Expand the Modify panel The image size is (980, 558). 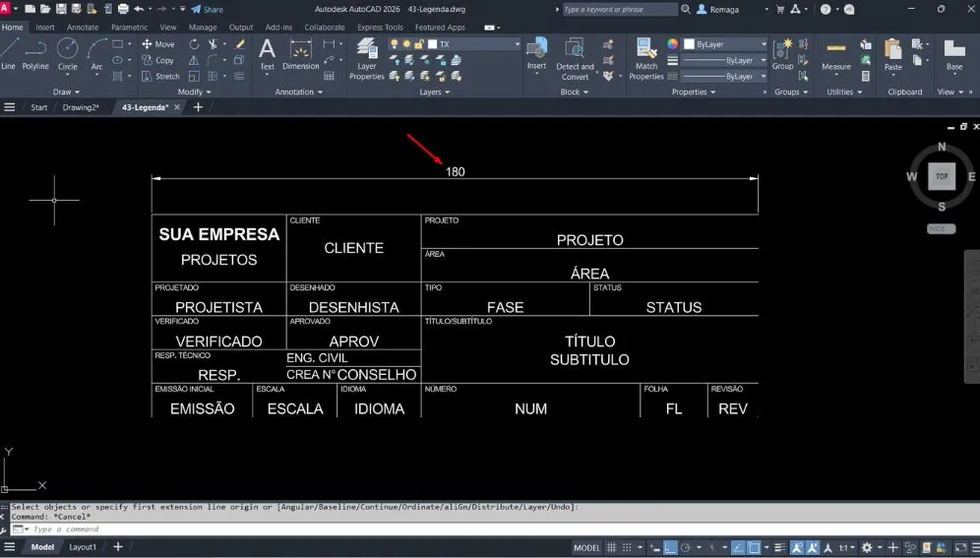(x=194, y=92)
